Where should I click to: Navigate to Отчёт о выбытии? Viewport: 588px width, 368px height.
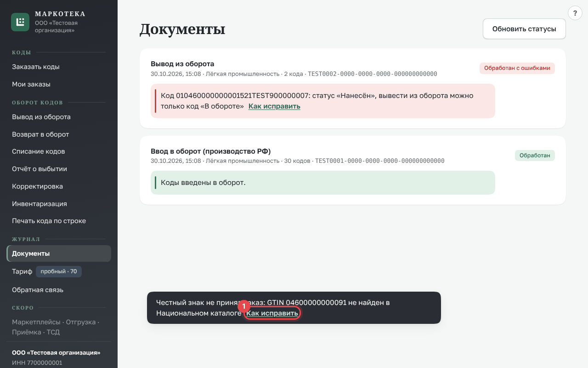click(x=59, y=169)
